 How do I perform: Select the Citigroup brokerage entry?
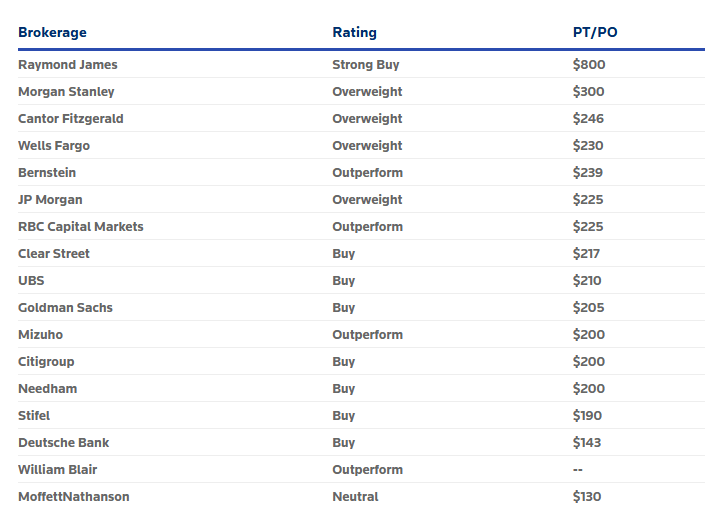tap(46, 361)
